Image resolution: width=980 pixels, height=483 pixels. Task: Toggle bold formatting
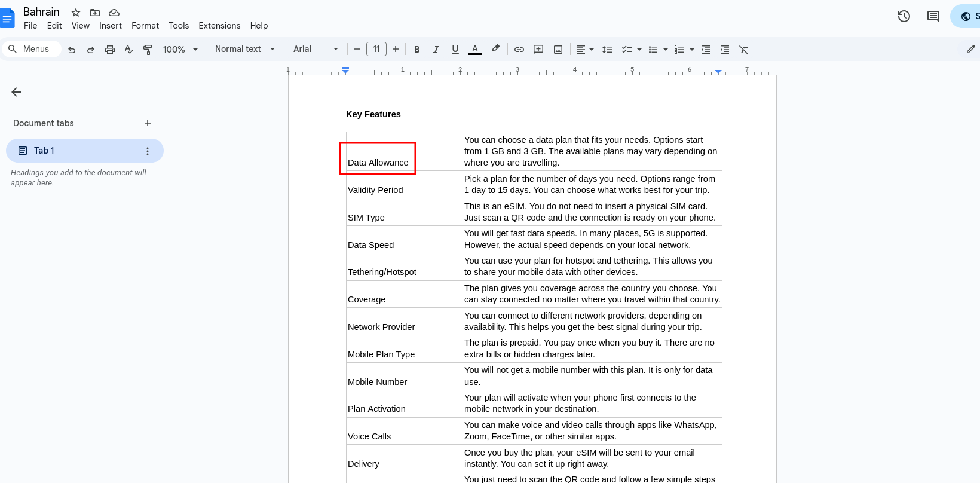pos(417,50)
